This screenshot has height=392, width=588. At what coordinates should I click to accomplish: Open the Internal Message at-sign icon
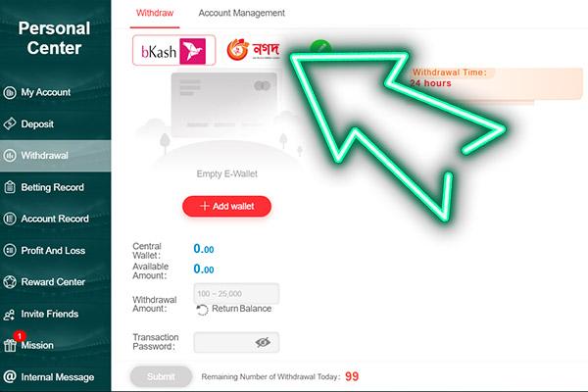[x=10, y=376]
